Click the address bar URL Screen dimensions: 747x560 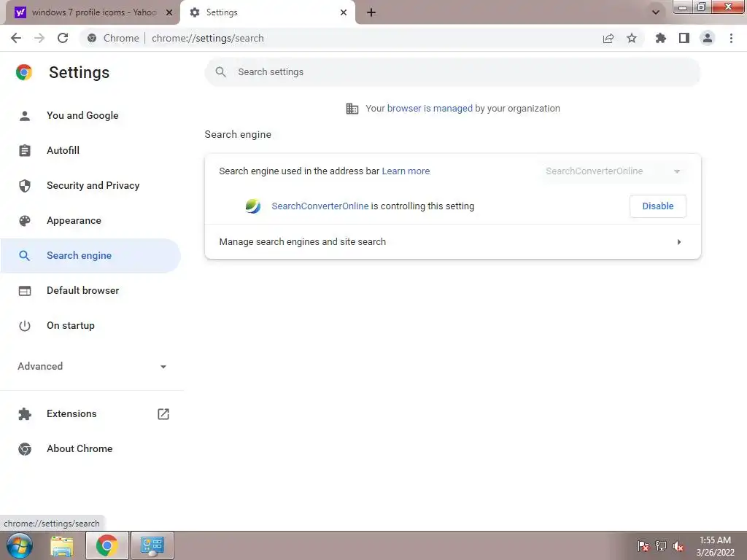coord(208,38)
